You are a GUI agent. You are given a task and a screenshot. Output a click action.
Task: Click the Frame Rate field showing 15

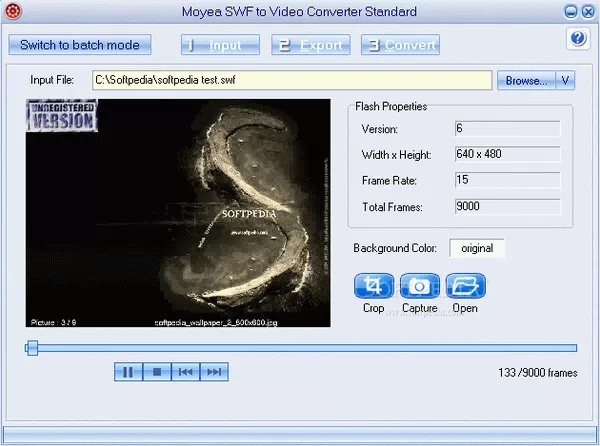pos(507,180)
